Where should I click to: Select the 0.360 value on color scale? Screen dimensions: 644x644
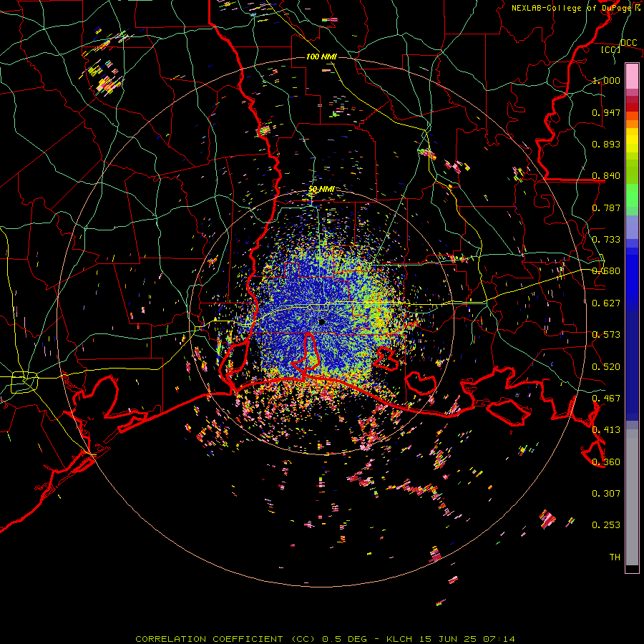[606, 462]
